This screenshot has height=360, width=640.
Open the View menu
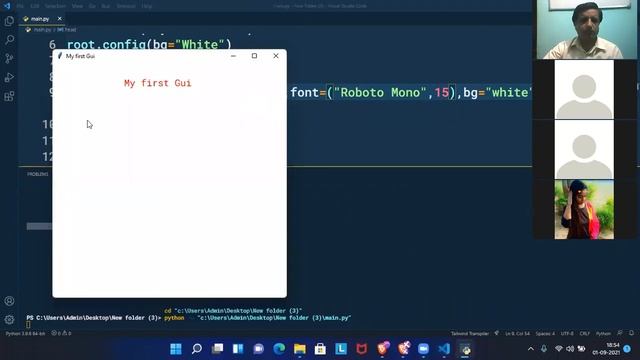pos(77,6)
